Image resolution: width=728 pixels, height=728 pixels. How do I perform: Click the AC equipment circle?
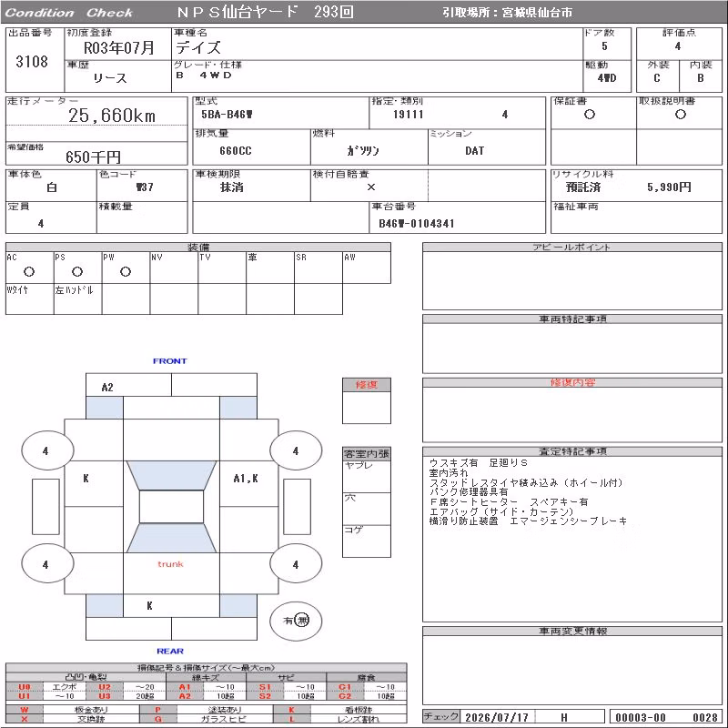tap(29, 271)
